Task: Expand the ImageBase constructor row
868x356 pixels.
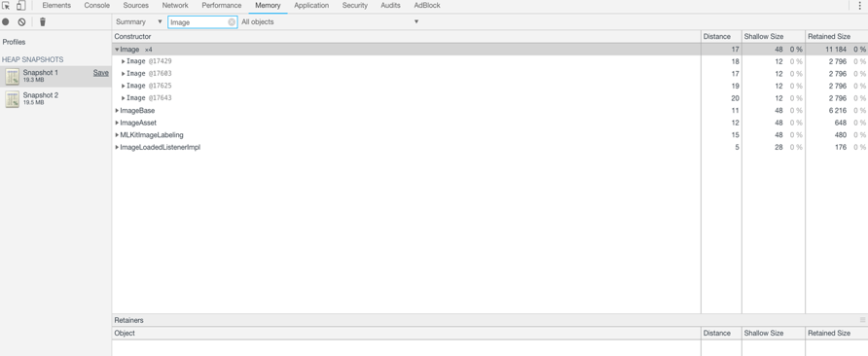Action: tap(117, 110)
